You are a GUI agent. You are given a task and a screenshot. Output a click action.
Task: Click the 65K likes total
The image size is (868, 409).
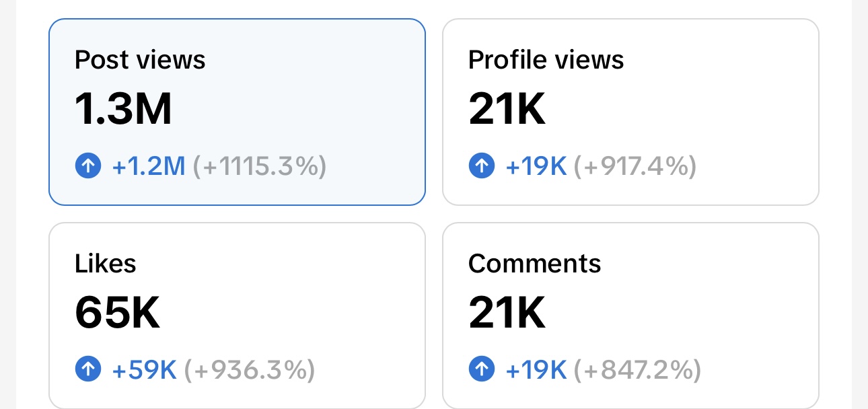[x=118, y=313]
